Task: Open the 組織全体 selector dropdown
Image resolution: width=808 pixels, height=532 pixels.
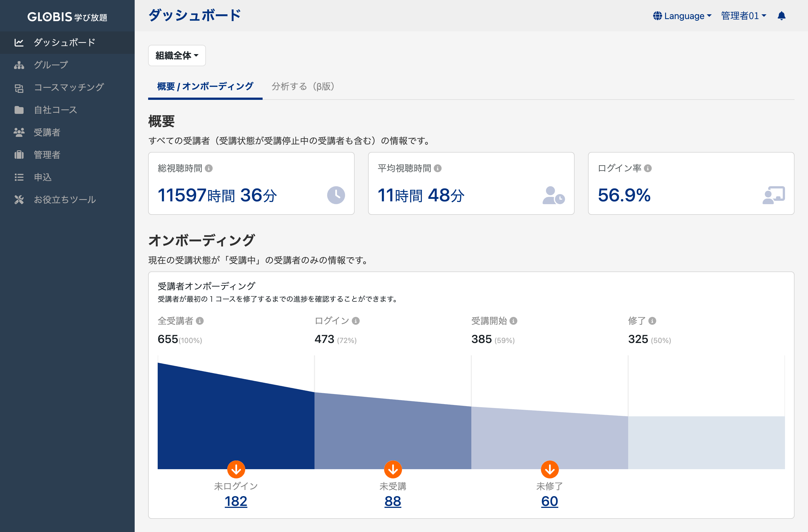Action: (x=176, y=55)
